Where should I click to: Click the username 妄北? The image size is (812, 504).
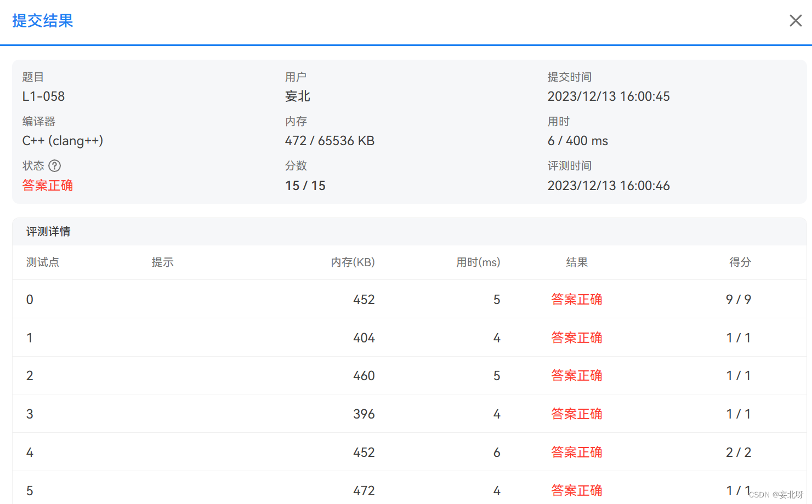pyautogui.click(x=298, y=96)
